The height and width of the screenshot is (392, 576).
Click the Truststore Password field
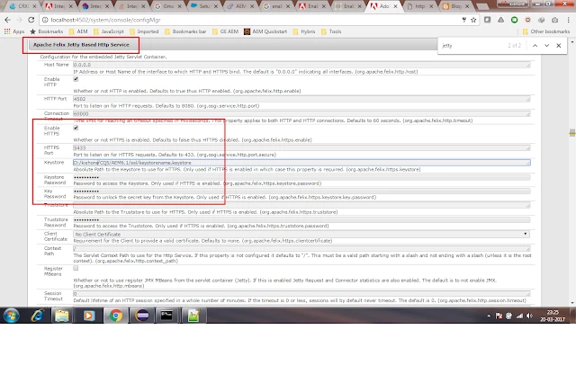tap(301, 219)
